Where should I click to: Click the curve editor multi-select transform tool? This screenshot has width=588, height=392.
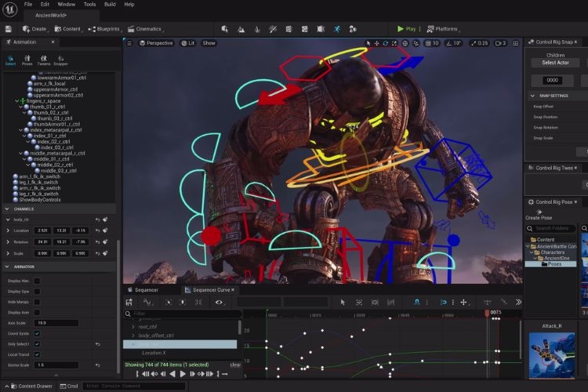[359, 302]
